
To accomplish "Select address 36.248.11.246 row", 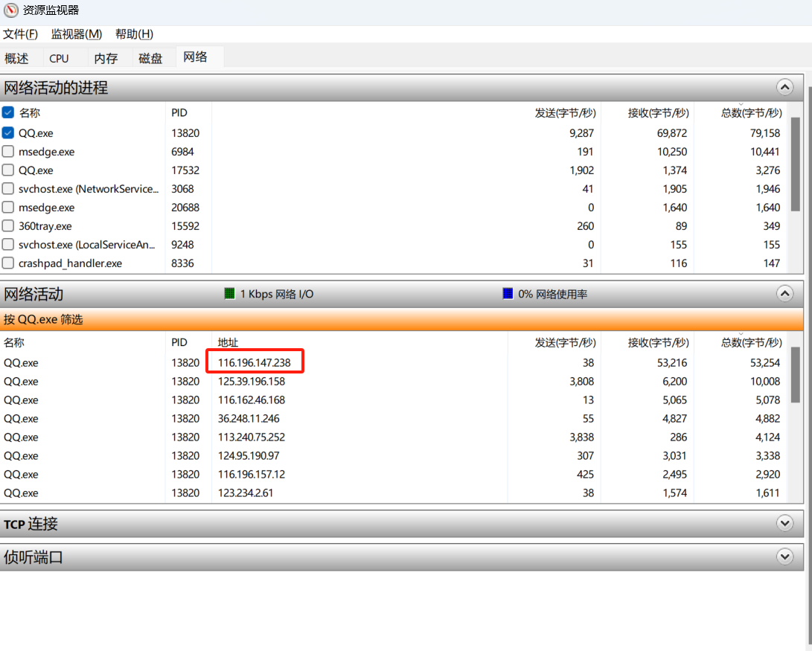I will [394, 418].
